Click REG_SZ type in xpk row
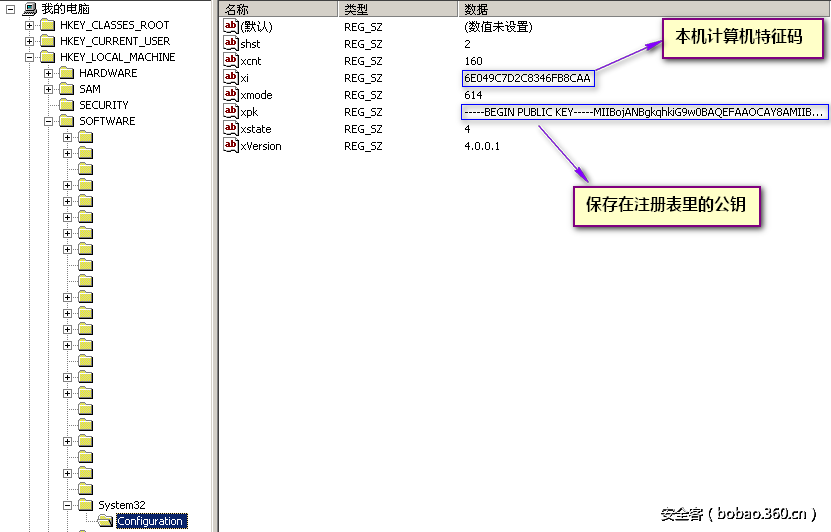The width and height of the screenshot is (831, 532). click(x=363, y=112)
